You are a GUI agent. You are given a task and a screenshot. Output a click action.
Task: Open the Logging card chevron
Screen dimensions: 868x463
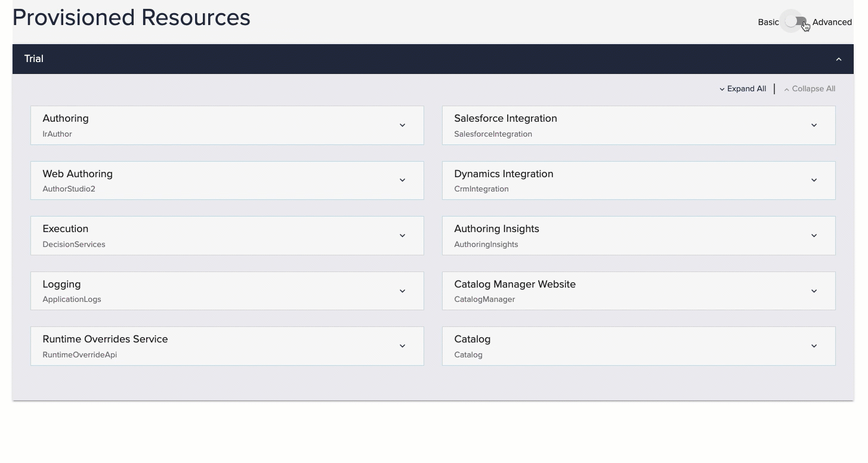point(402,291)
